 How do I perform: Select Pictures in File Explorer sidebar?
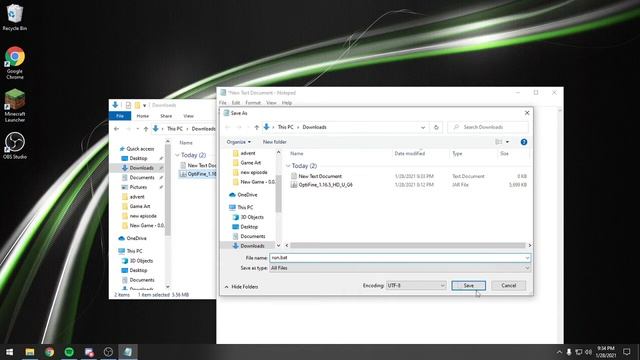(x=138, y=187)
